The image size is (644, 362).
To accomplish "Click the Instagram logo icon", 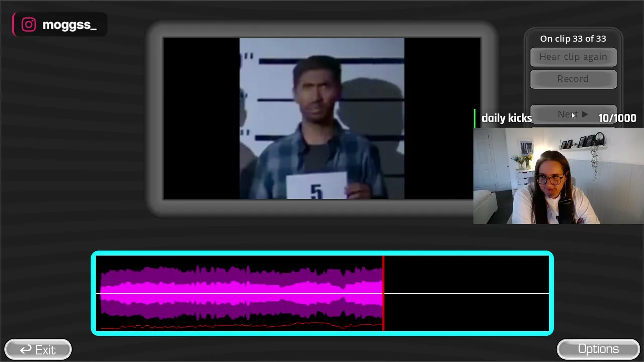I will [29, 25].
